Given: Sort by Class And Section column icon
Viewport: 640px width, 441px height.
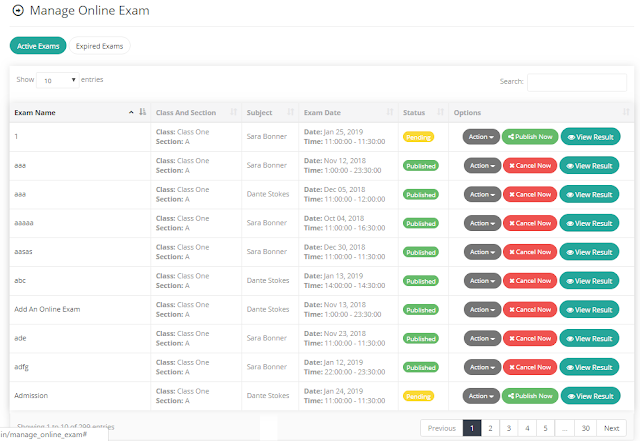Looking at the screenshot, I should 233,112.
